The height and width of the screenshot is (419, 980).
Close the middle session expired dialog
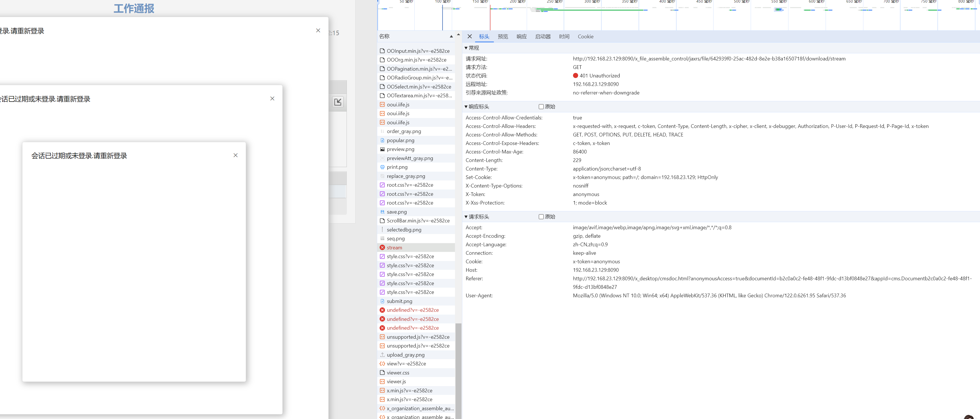coord(272,98)
